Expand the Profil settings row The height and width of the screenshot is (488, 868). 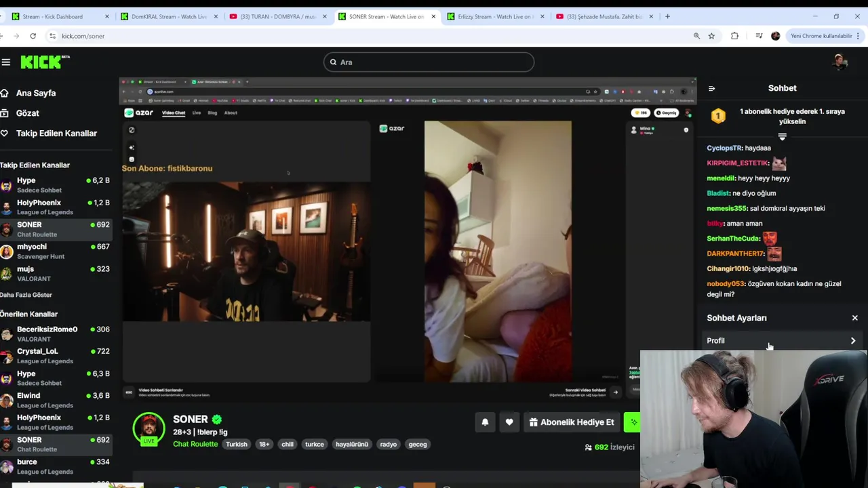781,341
